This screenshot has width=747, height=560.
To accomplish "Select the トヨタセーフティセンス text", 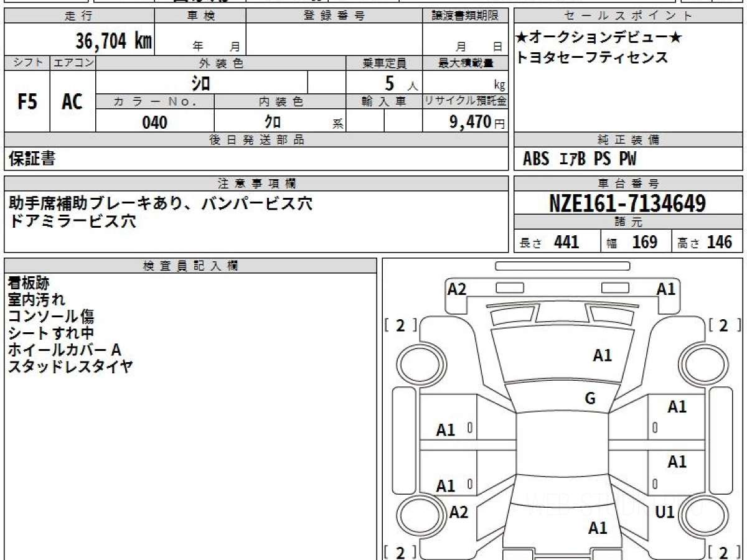I will 592,57.
